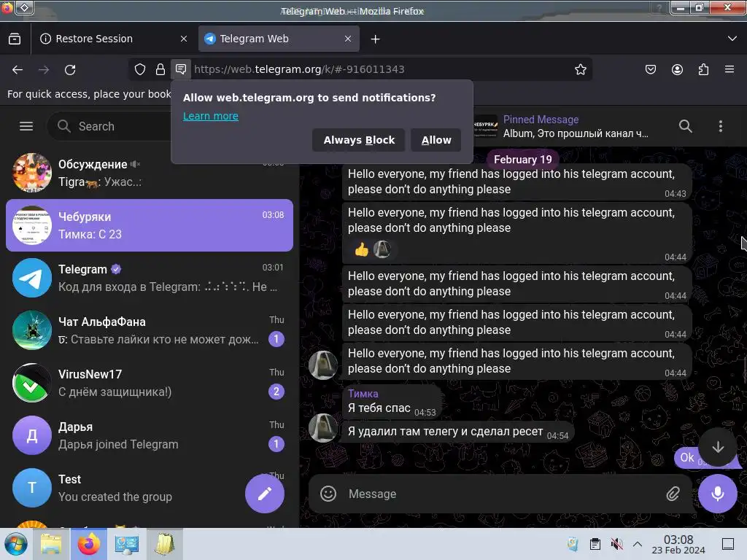
Task: Open the Дарья chat
Action: pos(149,435)
